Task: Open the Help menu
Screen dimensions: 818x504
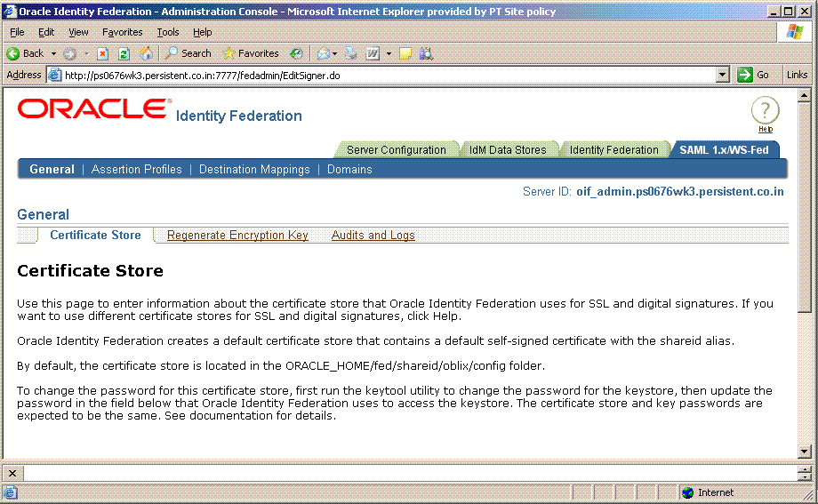Action: click(203, 32)
